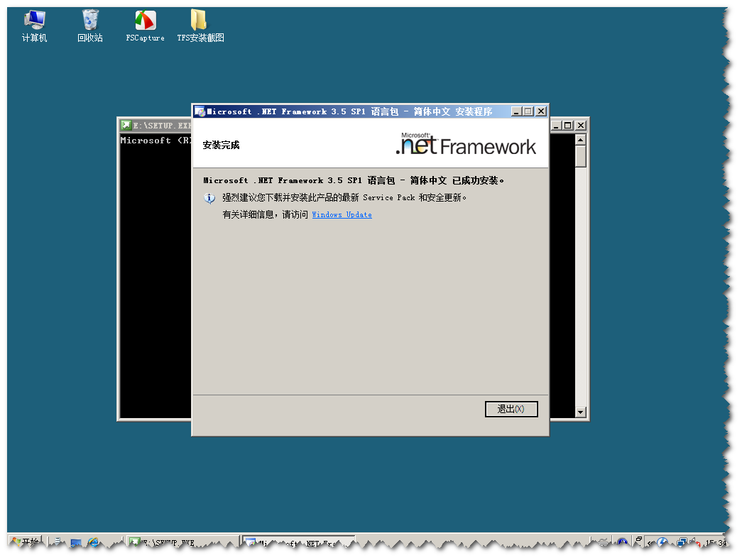This screenshot has height=560, width=742.
Task: Click the .NET installer title bar icon
Action: click(x=200, y=111)
